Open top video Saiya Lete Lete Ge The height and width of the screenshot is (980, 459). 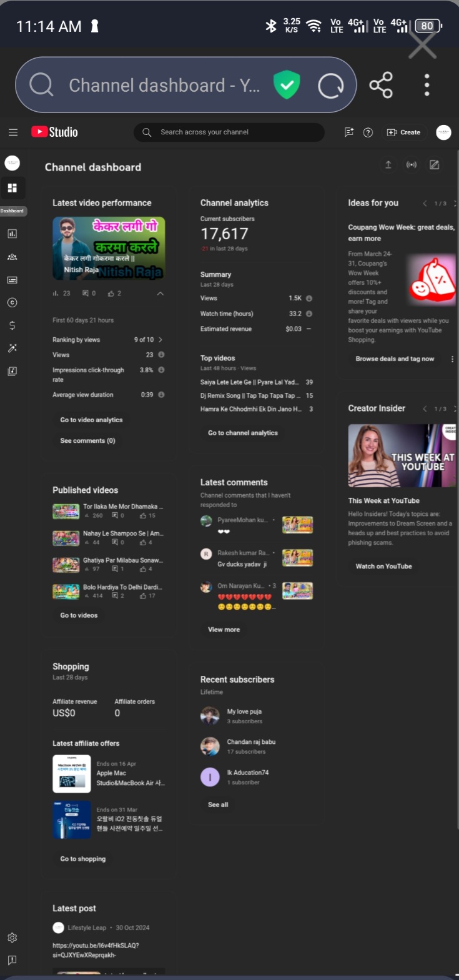point(256,382)
